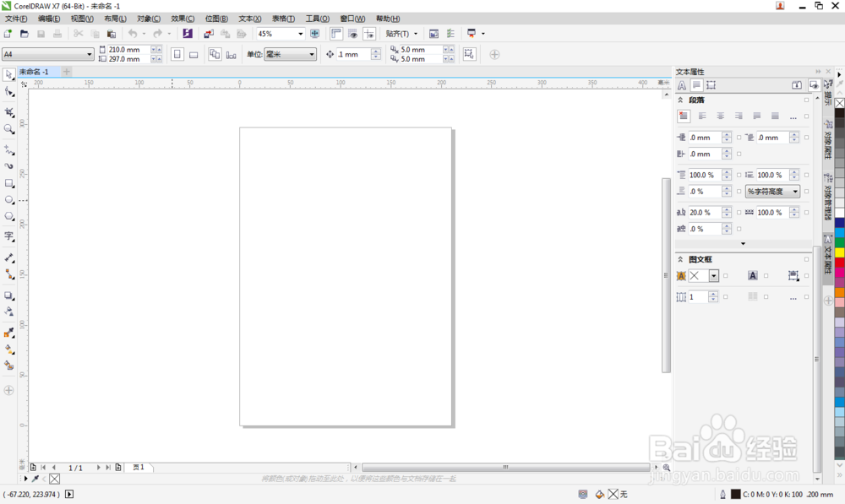Image resolution: width=845 pixels, height=504 pixels.
Task: Select the Rectangle tool
Action: (9, 183)
